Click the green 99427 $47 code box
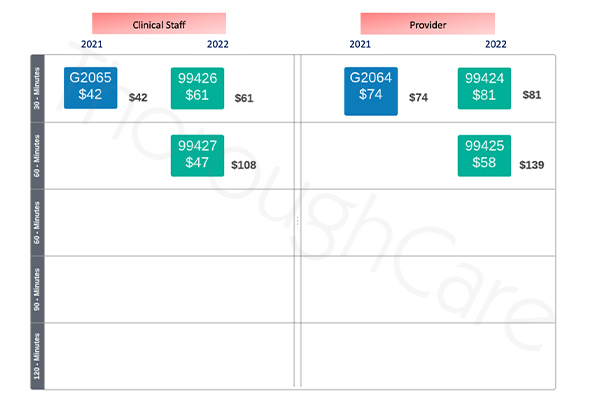This screenshot has width=600, height=400. (x=197, y=155)
